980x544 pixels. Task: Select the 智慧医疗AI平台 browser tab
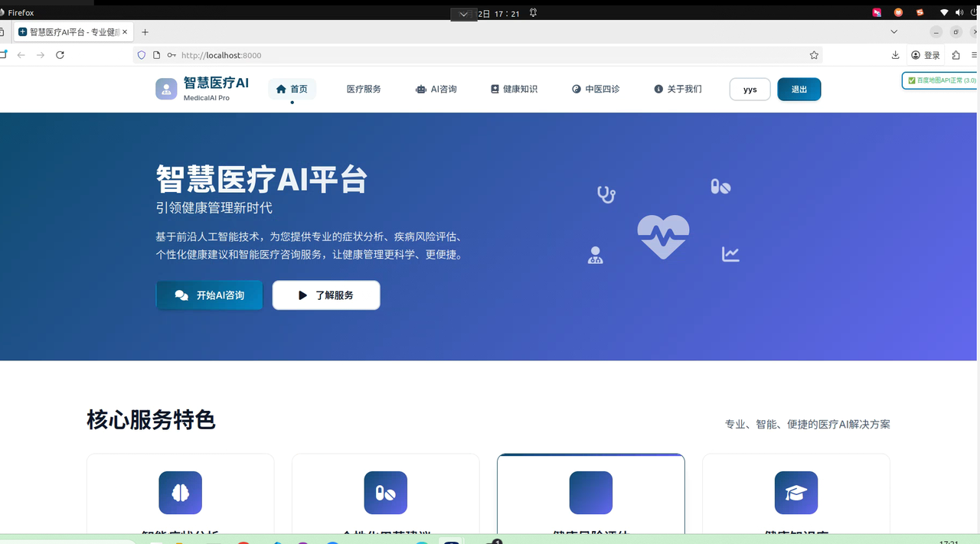73,32
